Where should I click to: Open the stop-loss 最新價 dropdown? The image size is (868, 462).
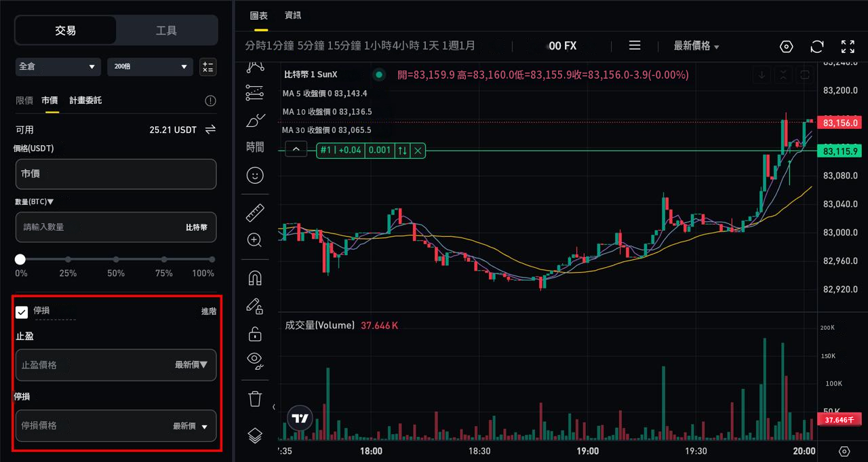[x=191, y=426]
